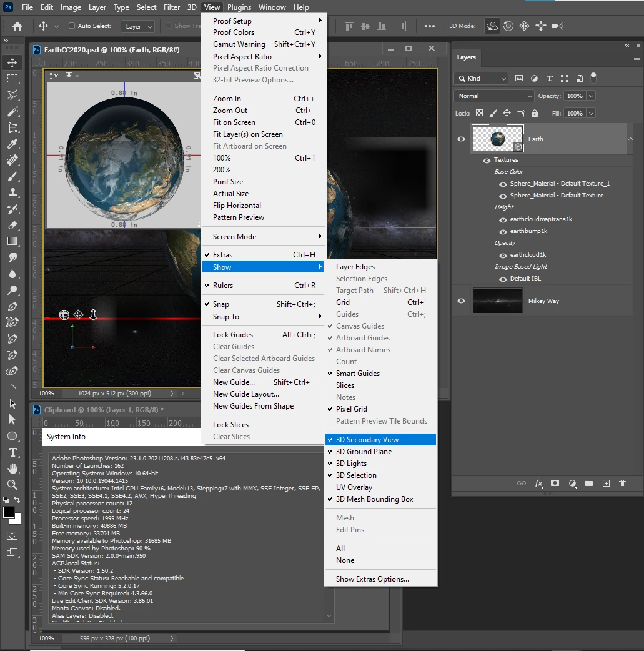The image size is (644, 651).
Task: Select the Move tool in the toolbox
Action: [12, 62]
